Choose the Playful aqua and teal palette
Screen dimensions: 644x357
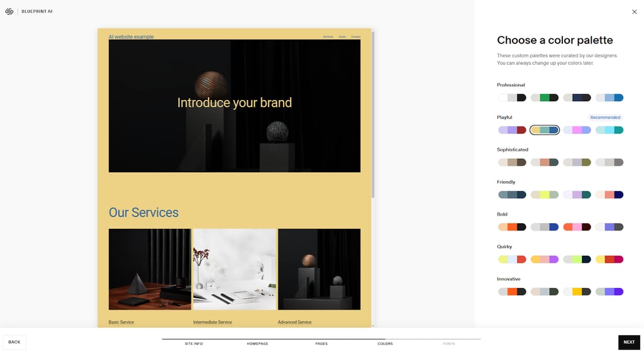609,130
